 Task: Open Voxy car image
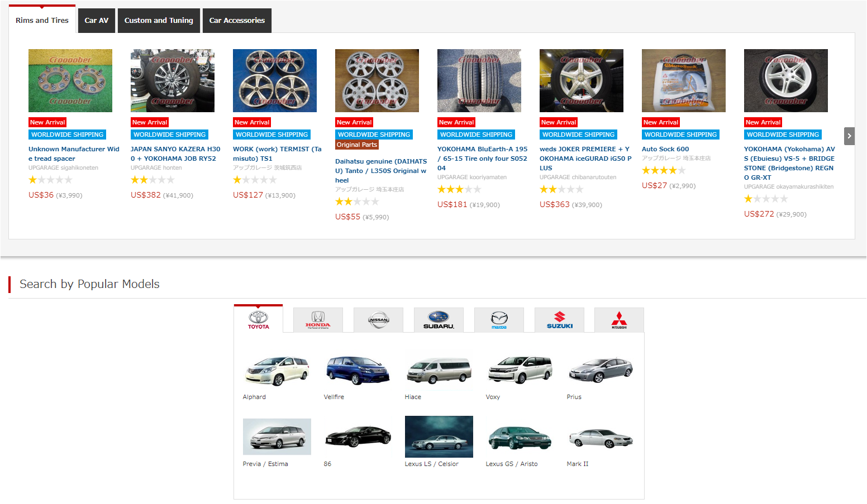(520, 371)
